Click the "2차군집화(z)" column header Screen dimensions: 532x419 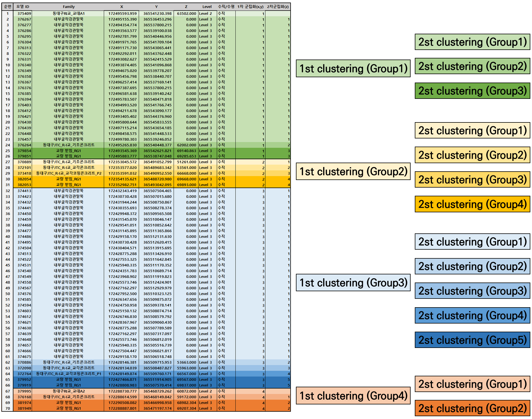coord(278,7)
